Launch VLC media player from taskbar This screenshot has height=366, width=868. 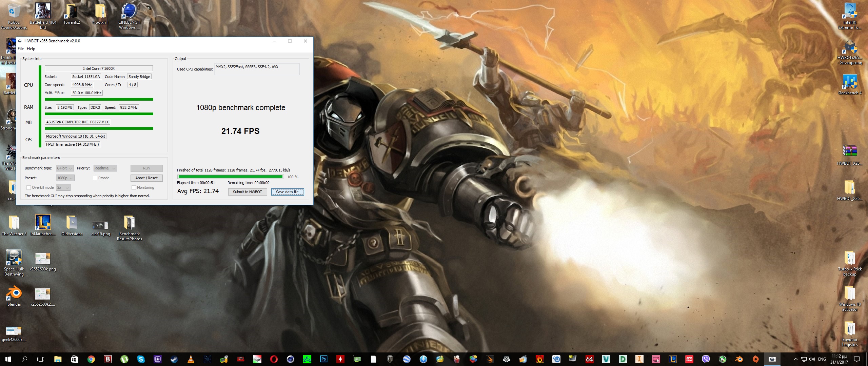click(191, 359)
